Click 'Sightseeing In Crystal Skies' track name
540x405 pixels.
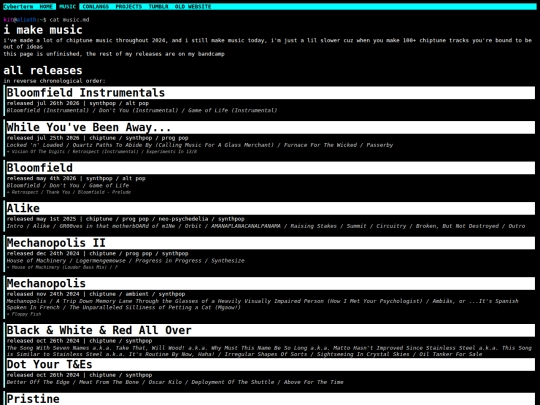pyautogui.click(x=363, y=354)
